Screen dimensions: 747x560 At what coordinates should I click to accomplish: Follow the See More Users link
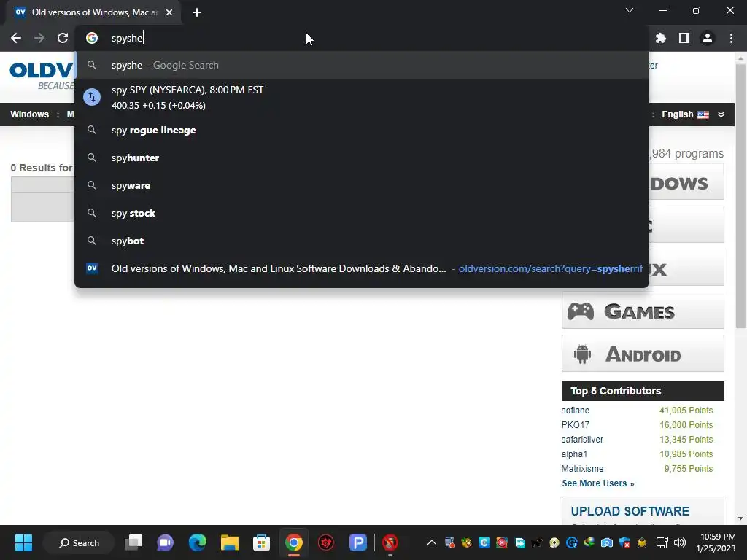[x=598, y=483]
